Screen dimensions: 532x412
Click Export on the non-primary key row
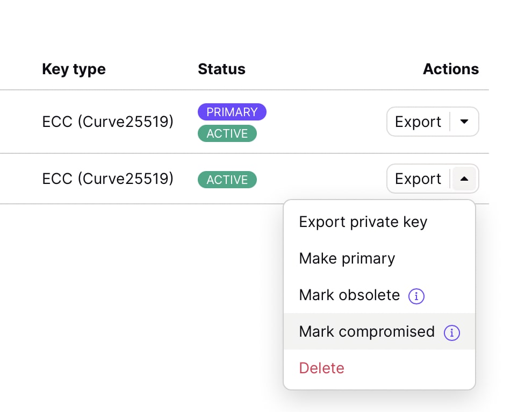point(418,179)
